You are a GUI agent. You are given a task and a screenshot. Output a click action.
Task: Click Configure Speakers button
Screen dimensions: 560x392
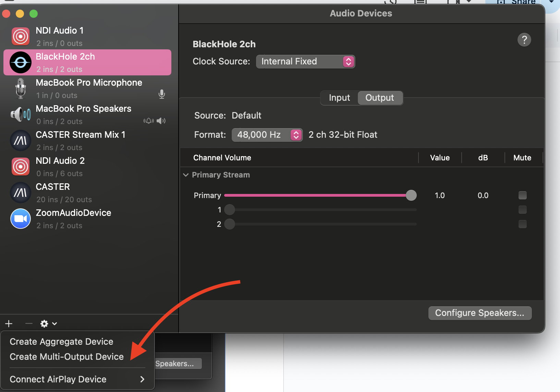click(479, 313)
